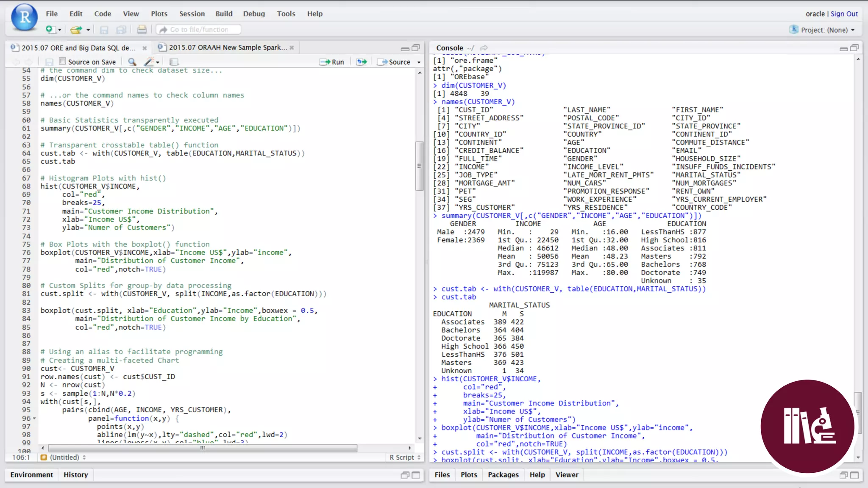Click the compile notebook icon
Viewport: 868px width, 488px height.
(x=174, y=62)
